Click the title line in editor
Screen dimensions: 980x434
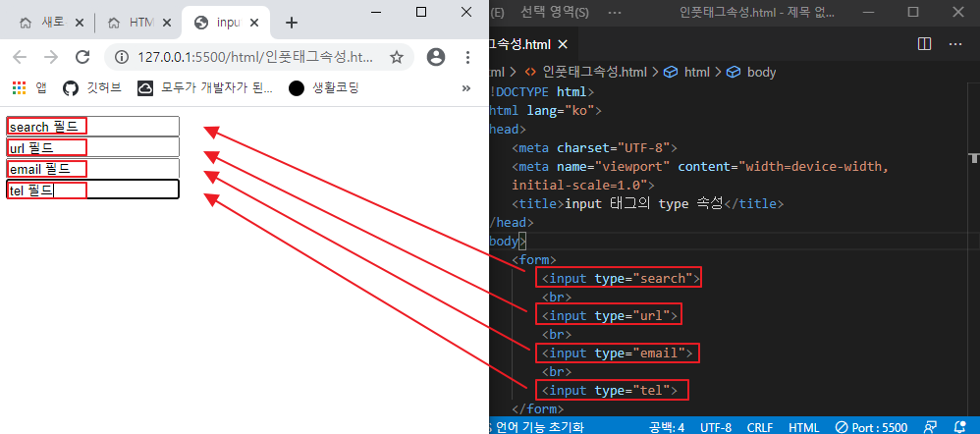[647, 204]
